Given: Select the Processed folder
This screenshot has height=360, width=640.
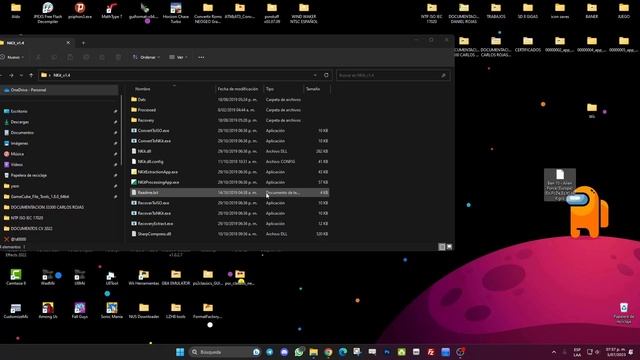Looking at the screenshot, I should (229, 110).
